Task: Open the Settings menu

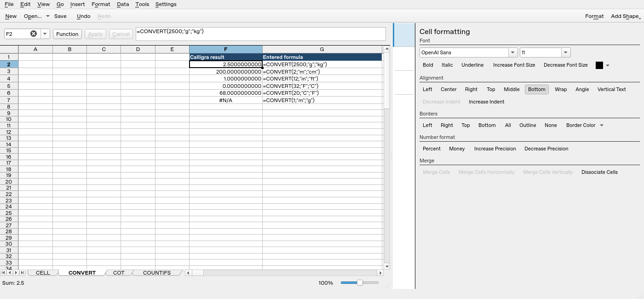Action: [166, 4]
